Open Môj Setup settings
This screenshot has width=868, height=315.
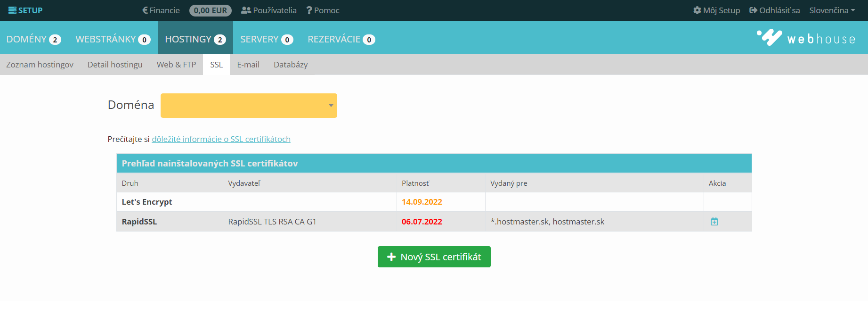coord(716,10)
